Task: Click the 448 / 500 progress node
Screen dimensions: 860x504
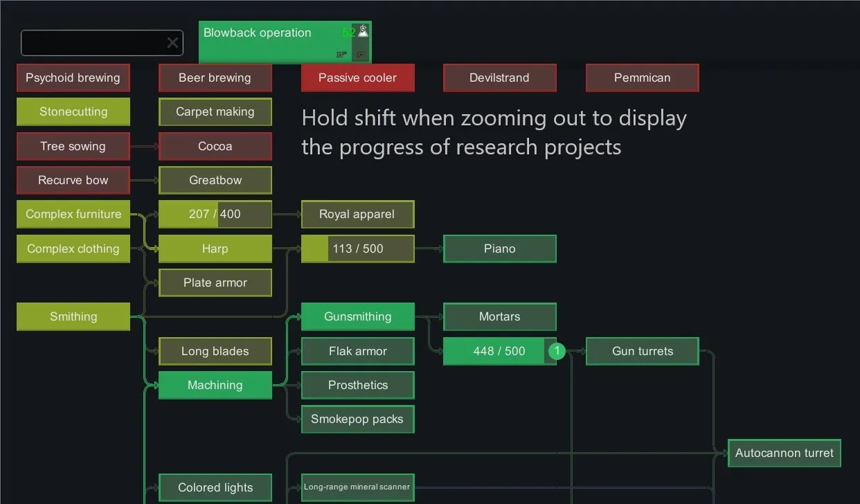Action: [495, 351]
